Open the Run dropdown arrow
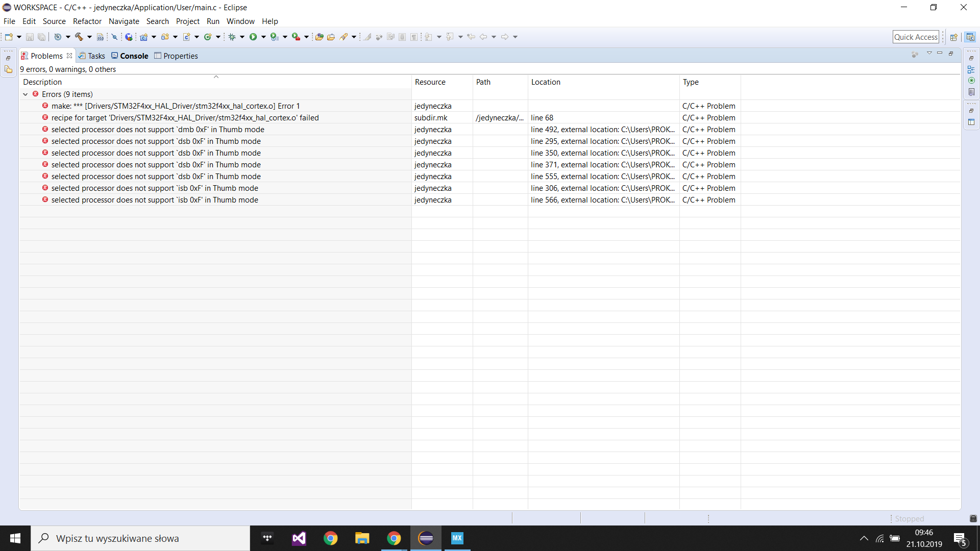980x551 pixels. [264, 37]
